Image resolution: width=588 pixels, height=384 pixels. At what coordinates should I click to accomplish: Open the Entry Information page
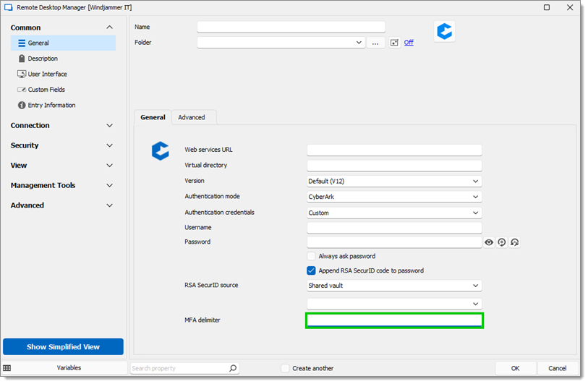pyautogui.click(x=52, y=106)
